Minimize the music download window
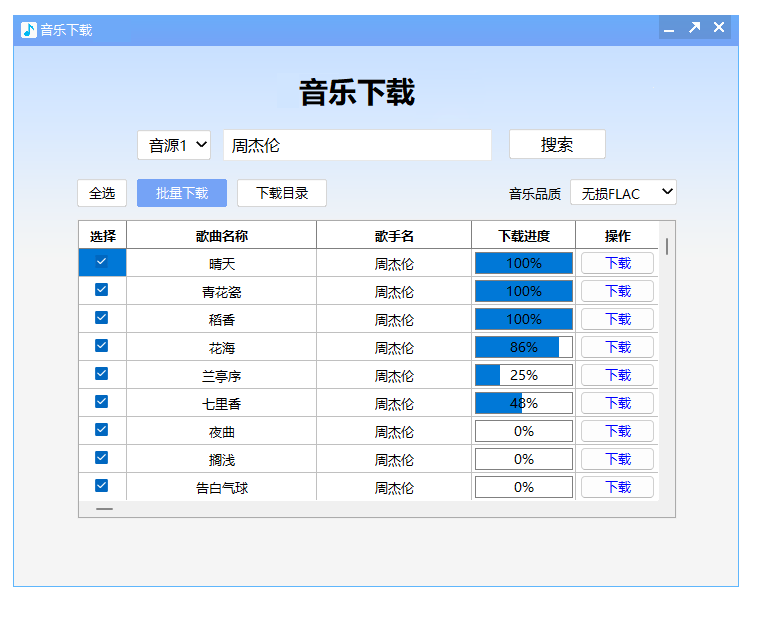The image size is (776, 630). point(669,29)
